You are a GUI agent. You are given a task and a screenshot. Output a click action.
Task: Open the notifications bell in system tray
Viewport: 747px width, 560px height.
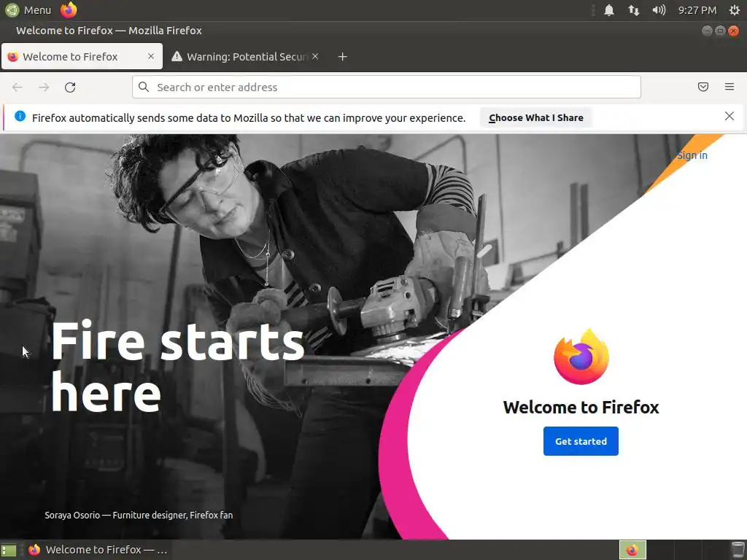point(609,10)
